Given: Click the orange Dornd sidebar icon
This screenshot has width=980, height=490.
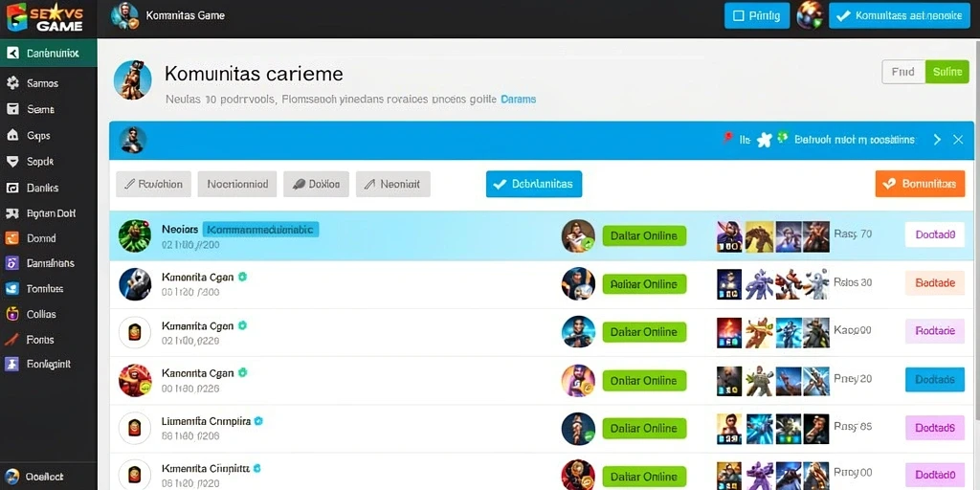Looking at the screenshot, I should click(x=12, y=238).
